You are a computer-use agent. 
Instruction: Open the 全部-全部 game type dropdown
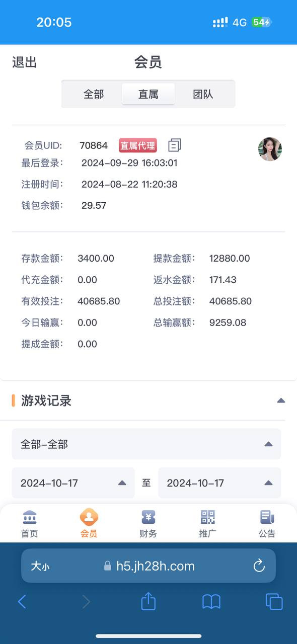146,444
